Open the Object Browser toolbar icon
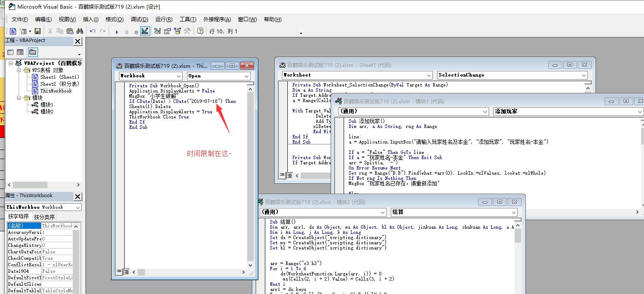644x294 pixels. click(x=177, y=31)
